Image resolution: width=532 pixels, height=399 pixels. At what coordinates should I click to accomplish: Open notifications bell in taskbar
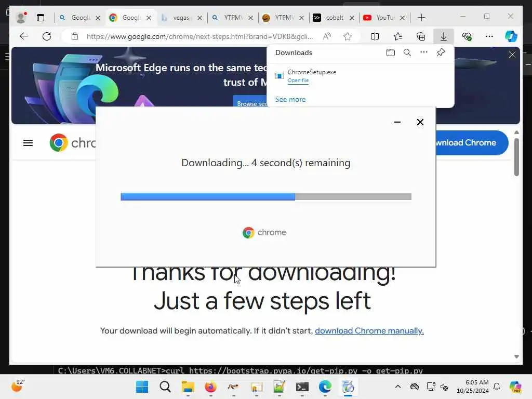click(496, 387)
